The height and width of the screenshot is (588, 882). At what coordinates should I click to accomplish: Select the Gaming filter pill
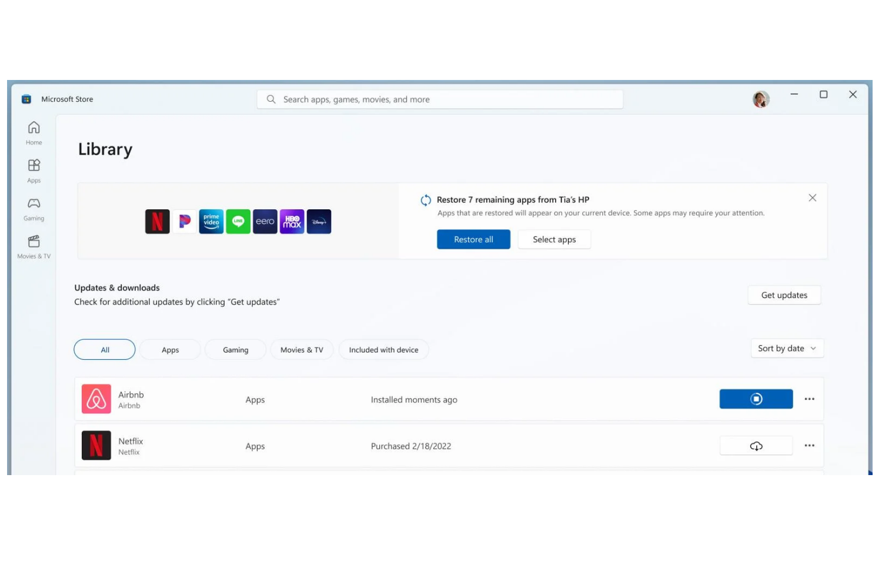235,349
